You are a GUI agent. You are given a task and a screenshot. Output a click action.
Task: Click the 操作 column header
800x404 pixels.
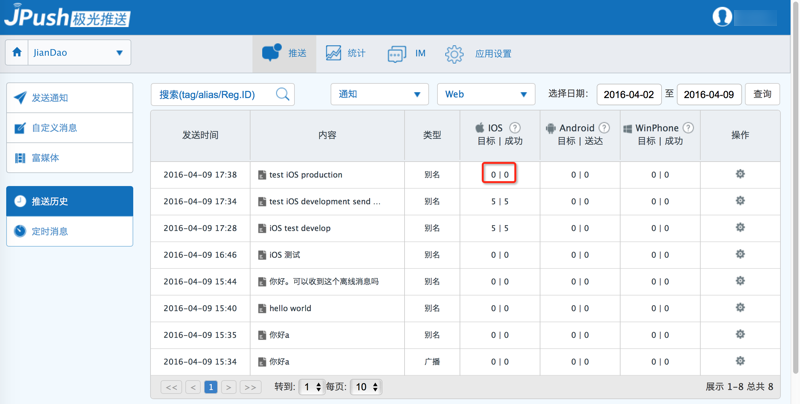[740, 135]
